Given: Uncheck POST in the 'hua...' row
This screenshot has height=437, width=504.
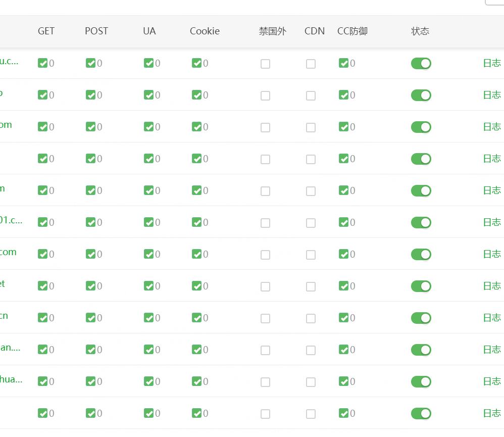Looking at the screenshot, I should click(90, 381).
